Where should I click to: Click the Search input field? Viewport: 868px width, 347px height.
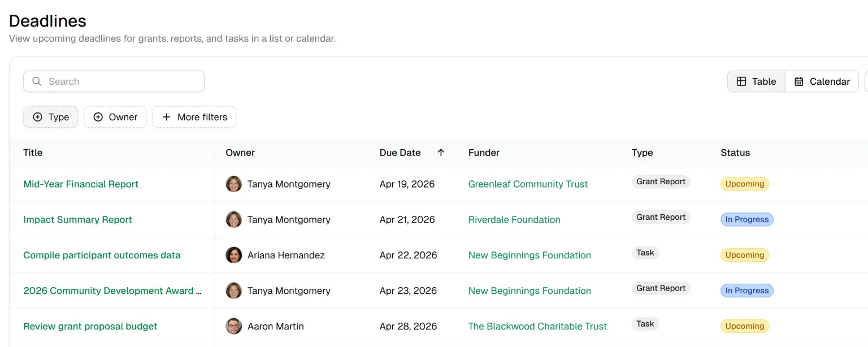pos(121,81)
